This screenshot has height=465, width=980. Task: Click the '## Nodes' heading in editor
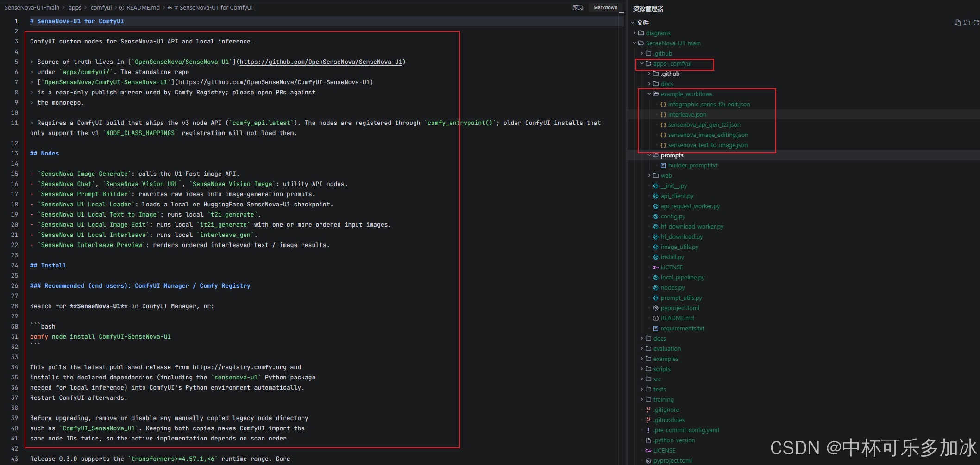(44, 154)
